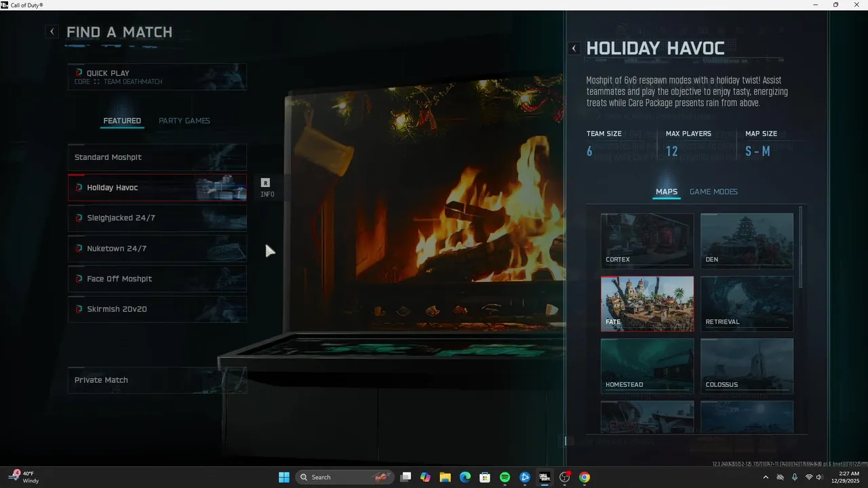Viewport: 868px width, 488px height.
Task: Choose the Standard Moshpit playlist
Action: pyautogui.click(x=157, y=157)
